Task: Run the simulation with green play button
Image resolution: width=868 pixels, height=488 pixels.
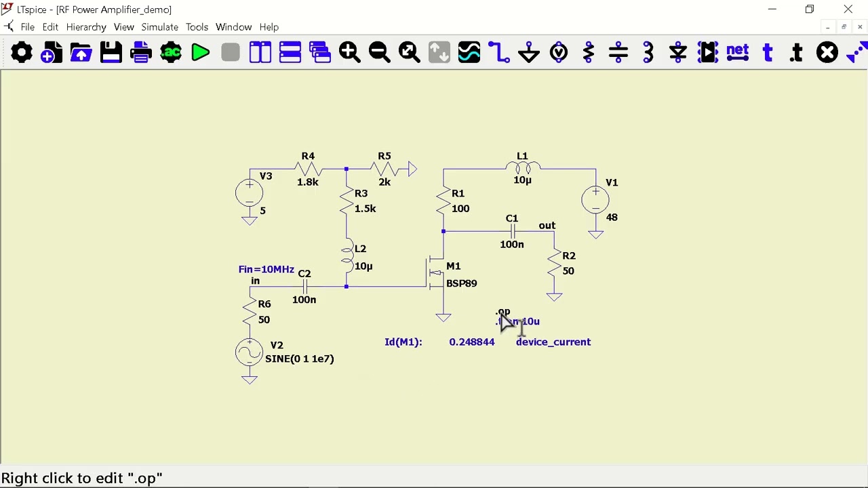Action: pos(200,52)
